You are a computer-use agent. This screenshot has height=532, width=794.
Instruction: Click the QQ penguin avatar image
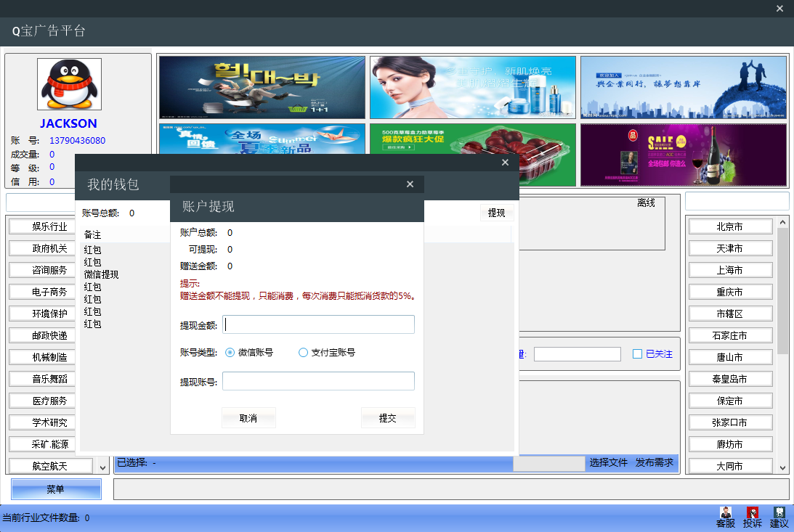[x=69, y=84]
